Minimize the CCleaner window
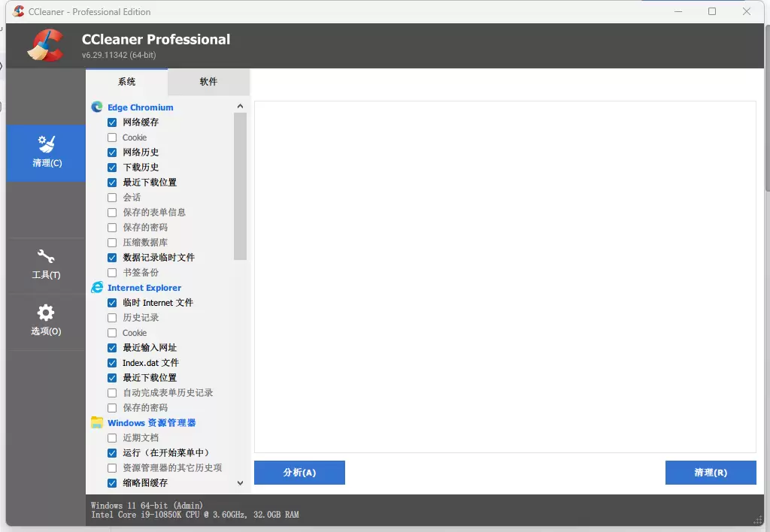770x532 pixels. coord(678,11)
